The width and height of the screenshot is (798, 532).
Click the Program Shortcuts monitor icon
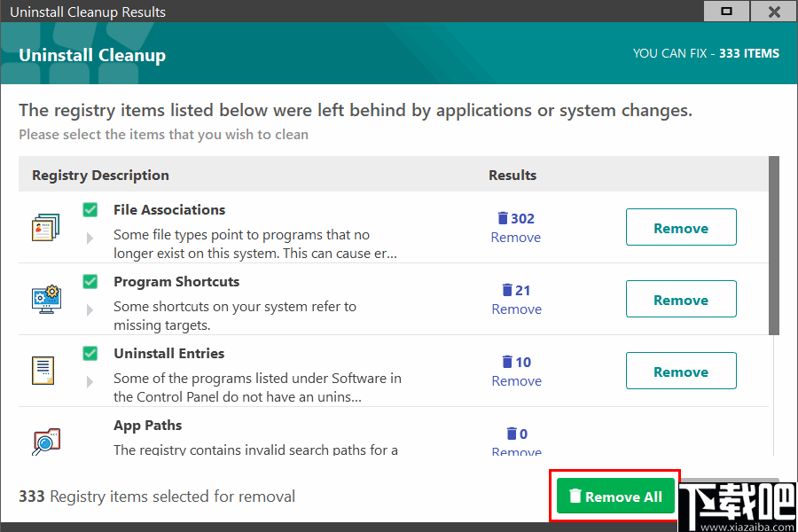pos(45,299)
